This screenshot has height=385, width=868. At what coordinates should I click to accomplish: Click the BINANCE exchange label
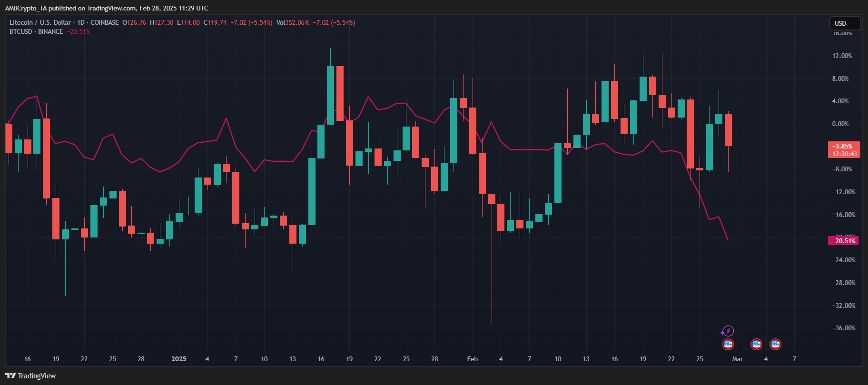click(x=50, y=31)
